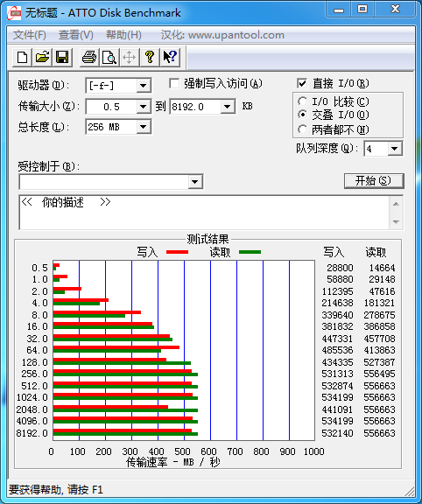Open a saved benchmark file icon

click(x=42, y=58)
